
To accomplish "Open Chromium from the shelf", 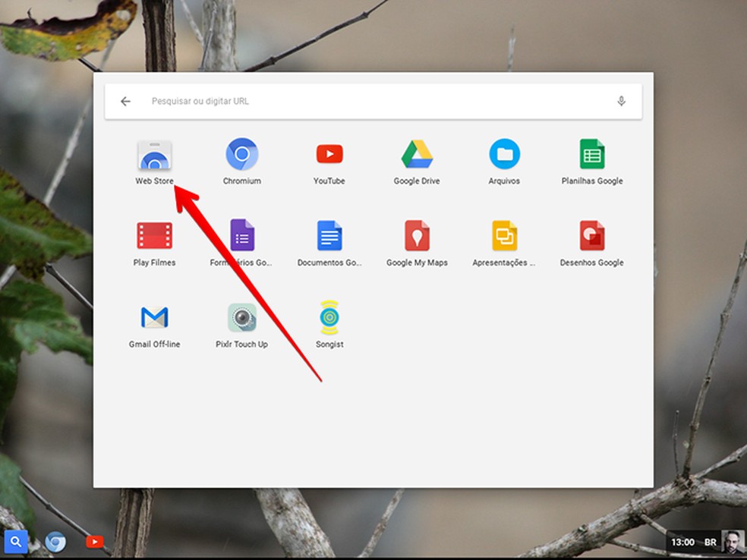I will tap(55, 542).
